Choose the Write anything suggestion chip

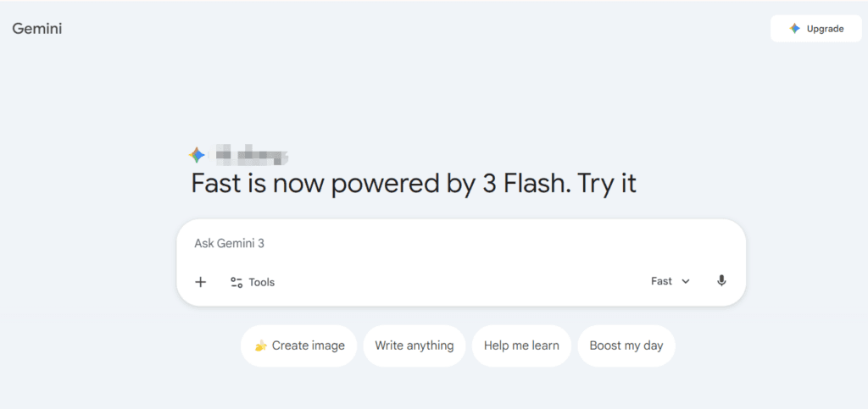point(415,345)
